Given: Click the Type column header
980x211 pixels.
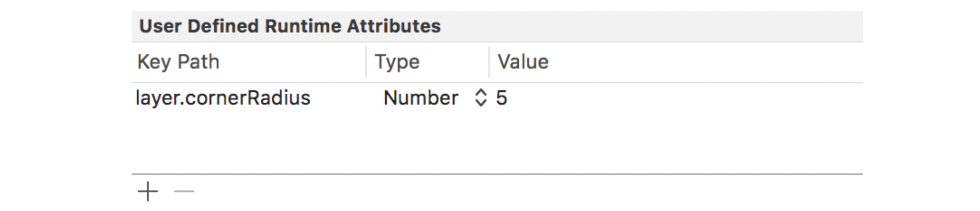Looking at the screenshot, I should pos(397,62).
